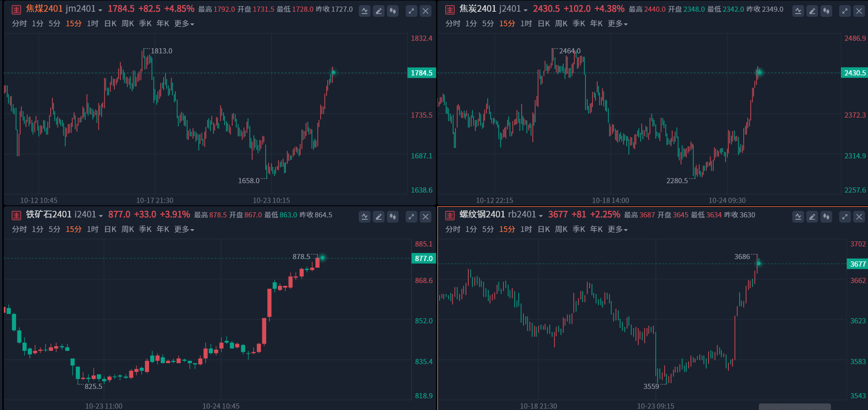Select 1分 period in 螺纹钢2401 panel

[x=471, y=229]
